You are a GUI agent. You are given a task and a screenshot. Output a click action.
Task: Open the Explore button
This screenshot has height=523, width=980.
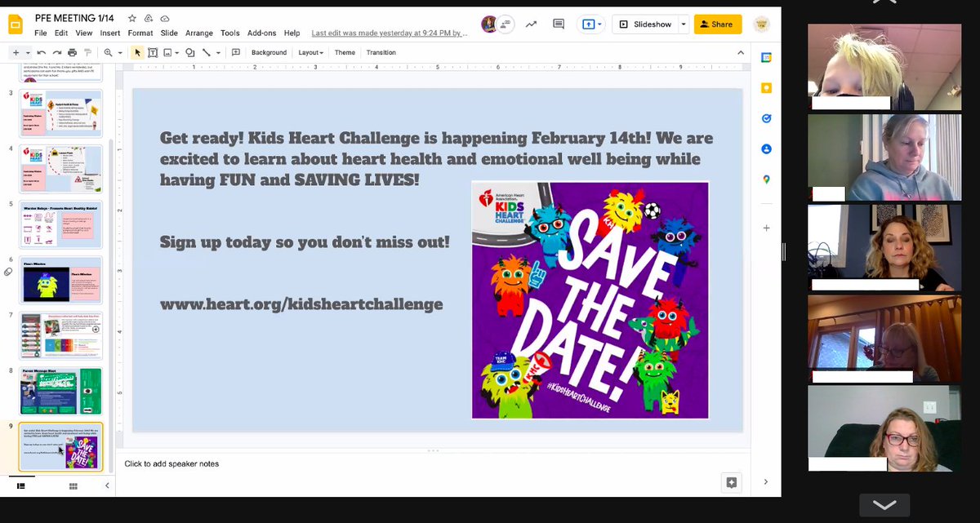[x=731, y=482]
